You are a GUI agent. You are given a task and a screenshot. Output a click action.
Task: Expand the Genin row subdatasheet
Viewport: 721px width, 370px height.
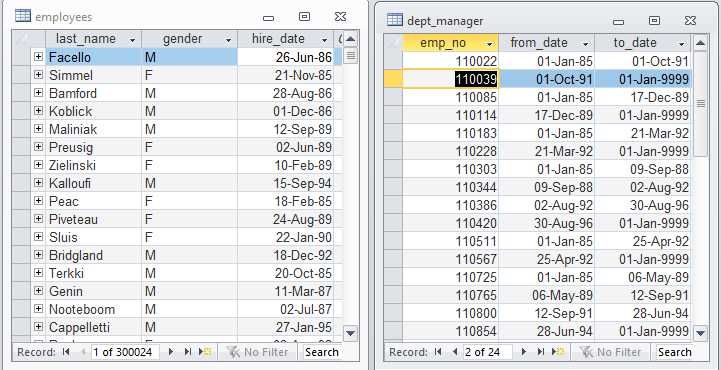tap(38, 291)
